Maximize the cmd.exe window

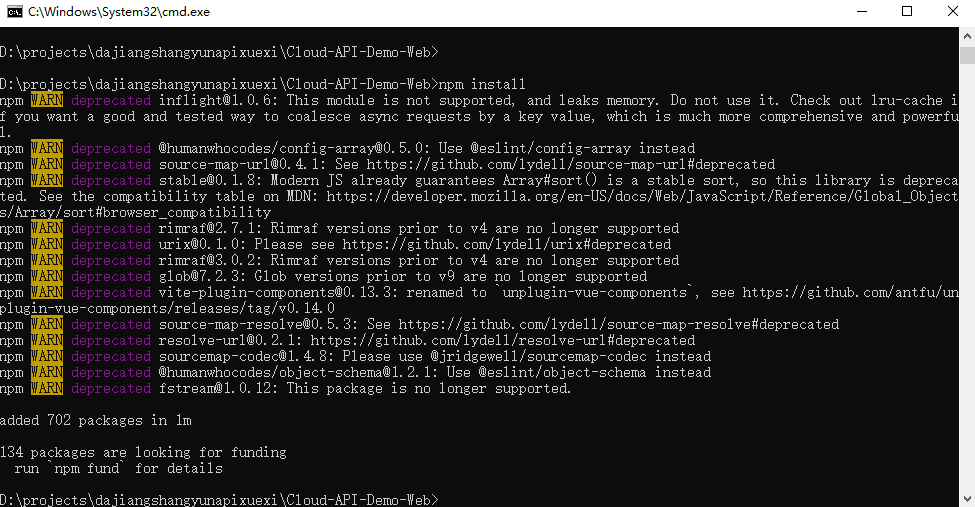pos(907,12)
